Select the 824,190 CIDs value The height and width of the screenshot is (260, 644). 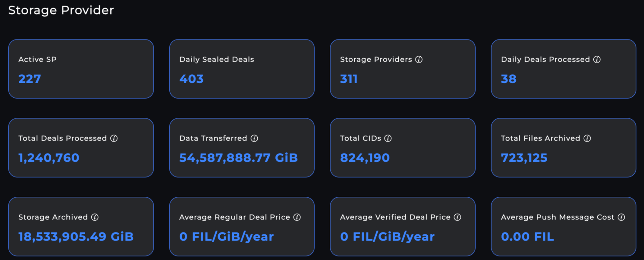click(365, 158)
